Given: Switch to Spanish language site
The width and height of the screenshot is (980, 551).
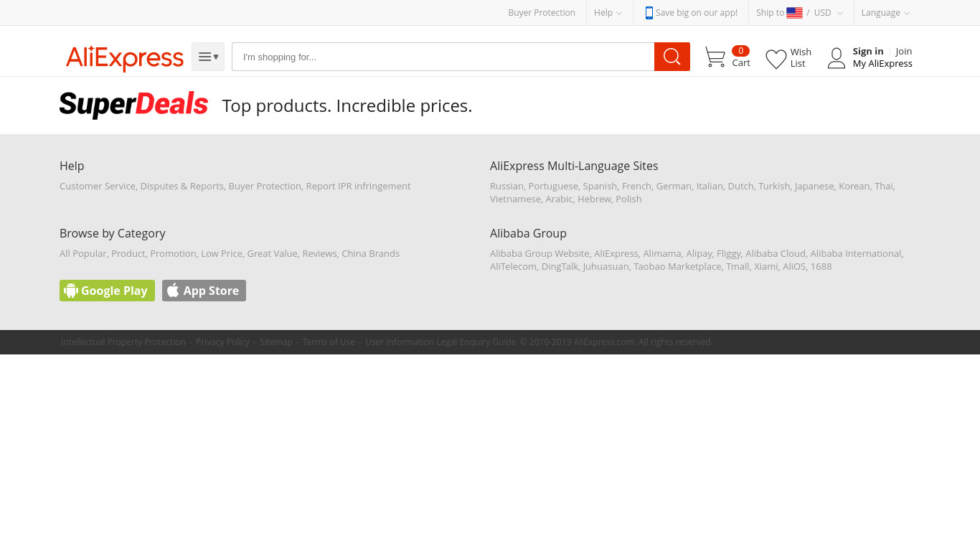Looking at the screenshot, I should 600,186.
